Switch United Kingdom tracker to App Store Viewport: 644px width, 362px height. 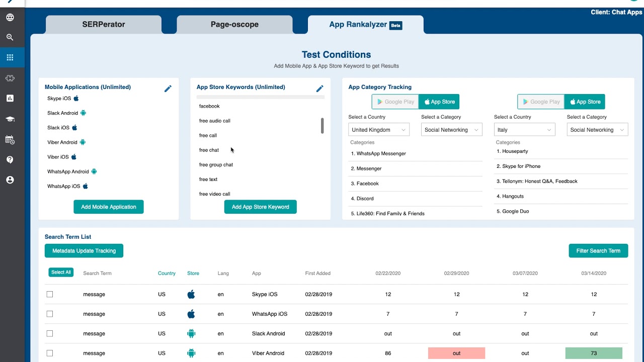(x=439, y=102)
